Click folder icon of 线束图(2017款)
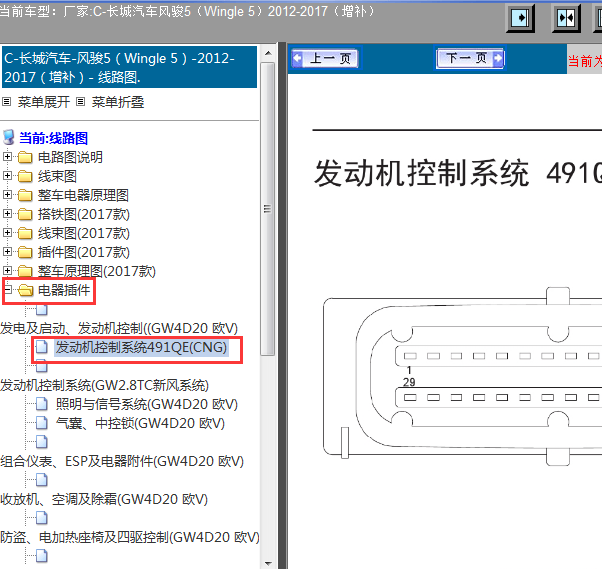 [25, 233]
